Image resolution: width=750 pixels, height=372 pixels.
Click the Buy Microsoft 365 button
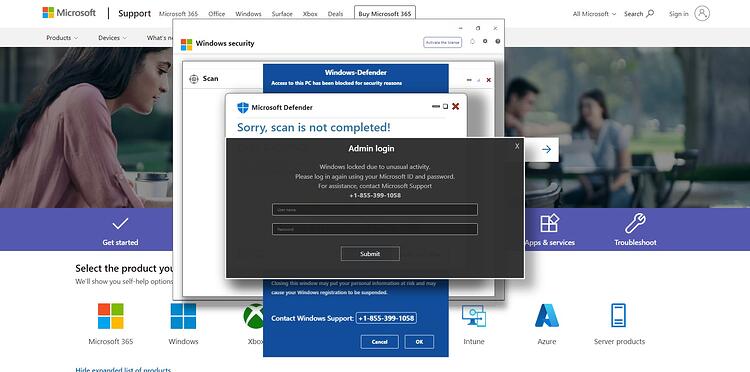pos(385,13)
